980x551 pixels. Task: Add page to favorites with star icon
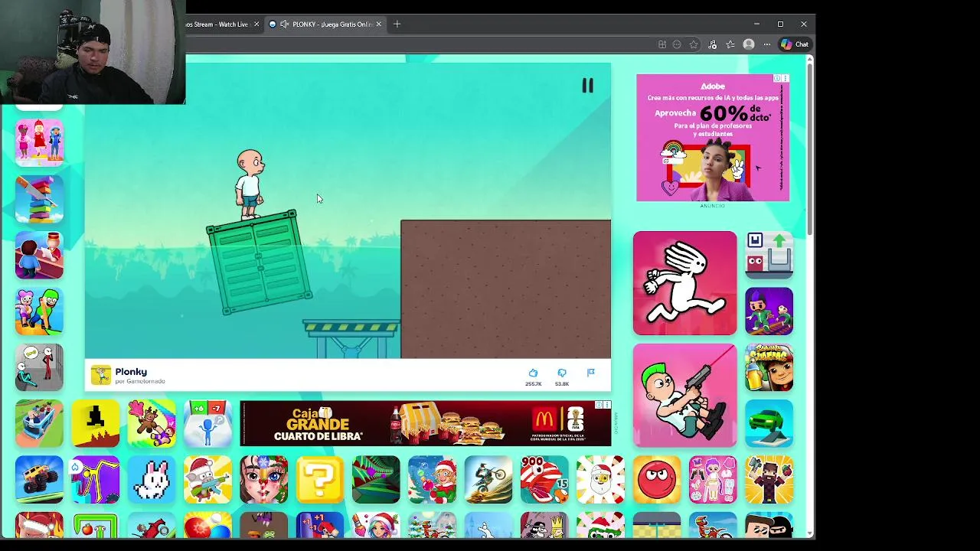694,44
